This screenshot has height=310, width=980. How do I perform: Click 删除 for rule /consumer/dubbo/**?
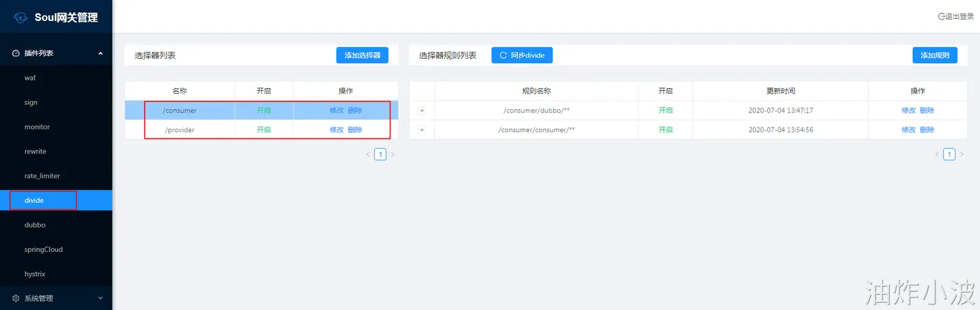[927, 111]
